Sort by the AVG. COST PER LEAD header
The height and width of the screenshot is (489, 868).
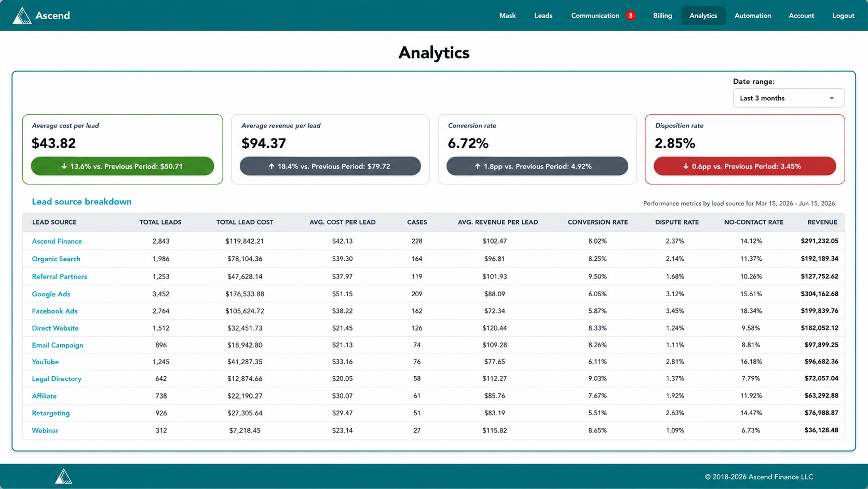point(342,222)
